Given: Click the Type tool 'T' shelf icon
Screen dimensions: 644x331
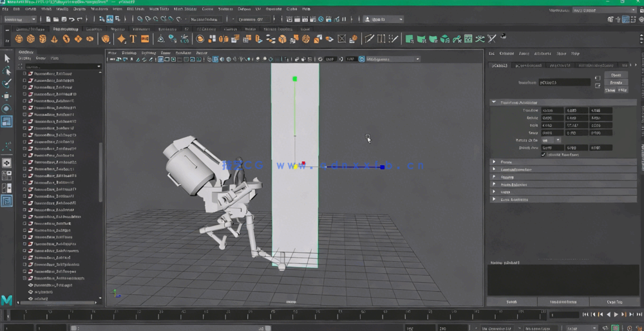Looking at the screenshot, I should point(133,39).
